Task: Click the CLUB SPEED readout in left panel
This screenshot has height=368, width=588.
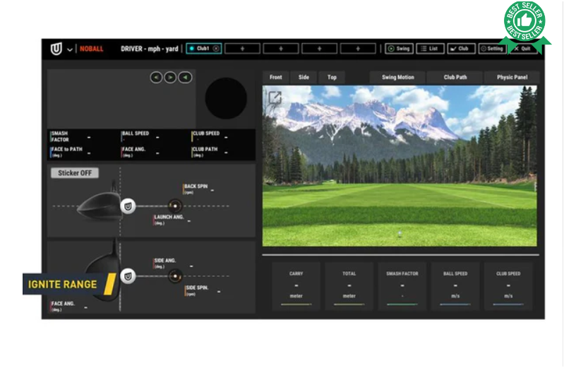Action: pos(210,136)
